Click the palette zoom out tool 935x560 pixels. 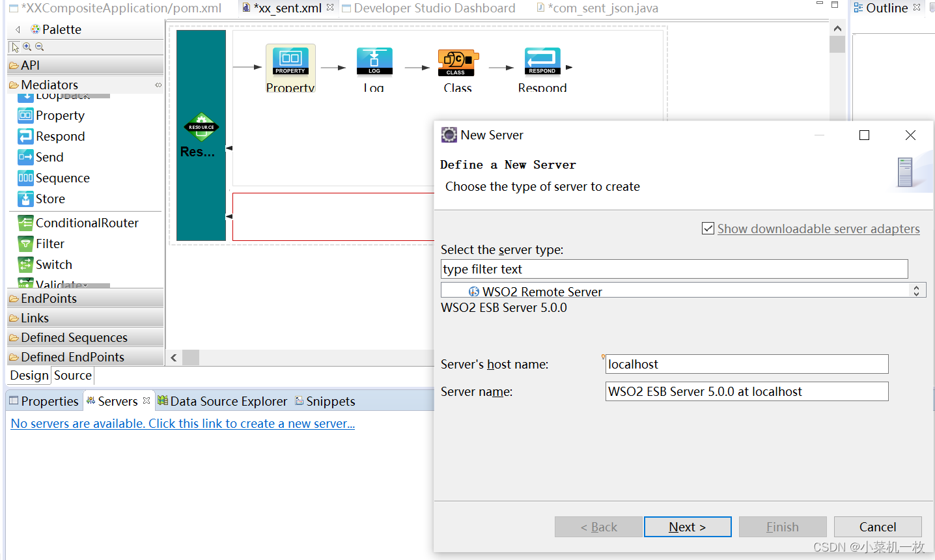(40, 47)
